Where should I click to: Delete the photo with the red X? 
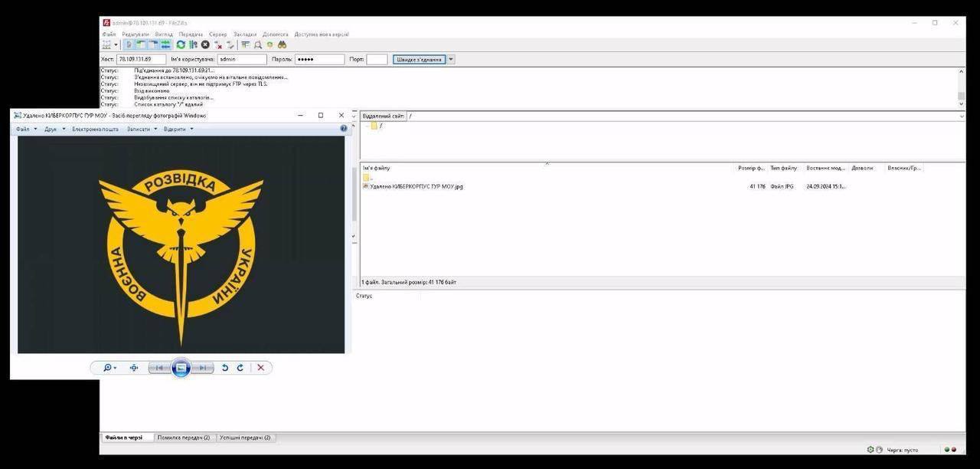(260, 368)
